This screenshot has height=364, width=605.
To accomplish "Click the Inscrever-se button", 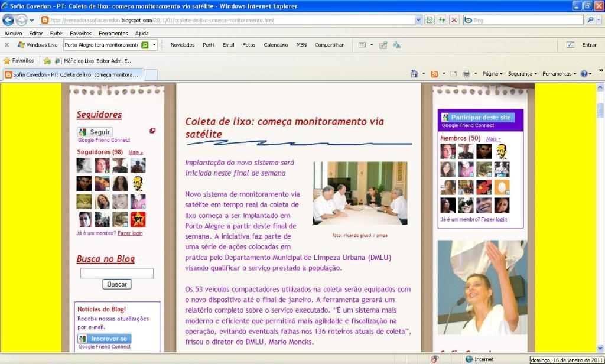I will pyautogui.click(x=105, y=339).
